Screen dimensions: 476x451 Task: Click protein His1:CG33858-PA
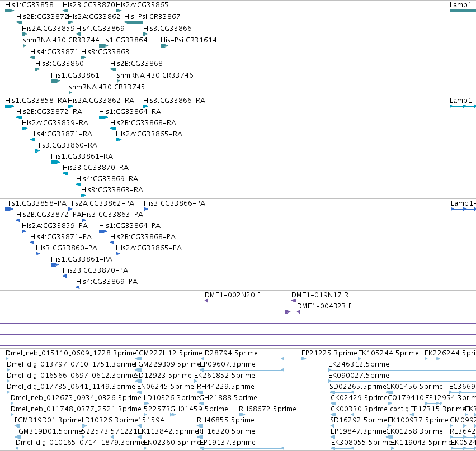[x=35, y=203]
